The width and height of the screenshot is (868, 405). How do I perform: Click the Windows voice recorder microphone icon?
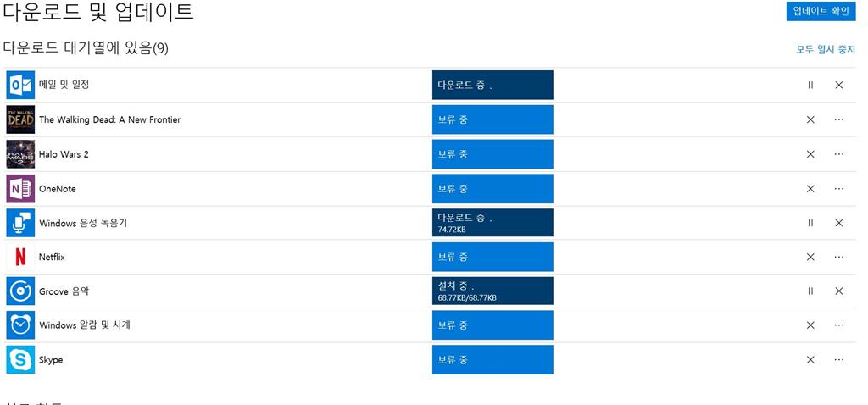click(x=20, y=223)
